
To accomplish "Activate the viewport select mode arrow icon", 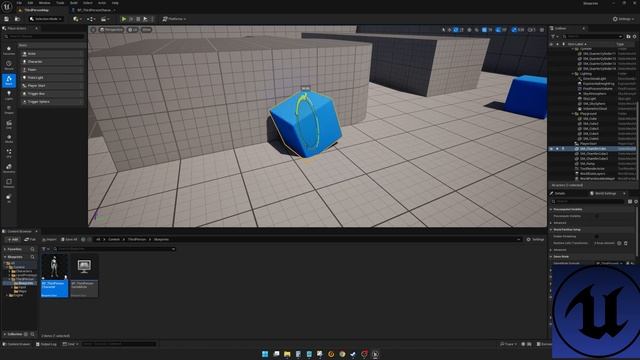I will [x=444, y=30].
